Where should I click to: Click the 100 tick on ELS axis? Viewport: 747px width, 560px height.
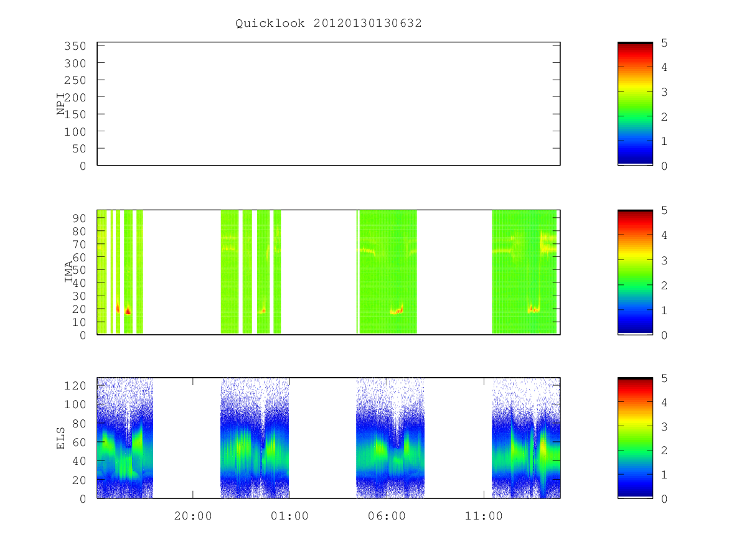tap(77, 404)
